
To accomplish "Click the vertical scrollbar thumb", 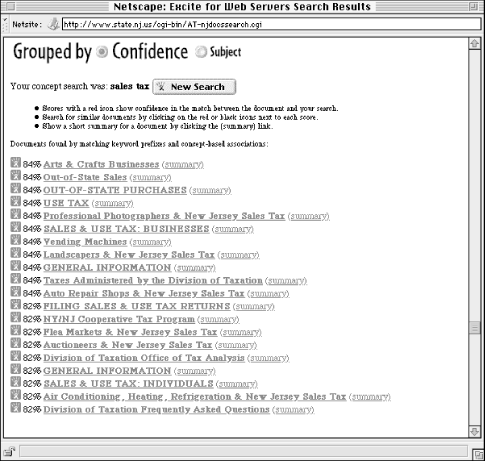I will (474, 327).
